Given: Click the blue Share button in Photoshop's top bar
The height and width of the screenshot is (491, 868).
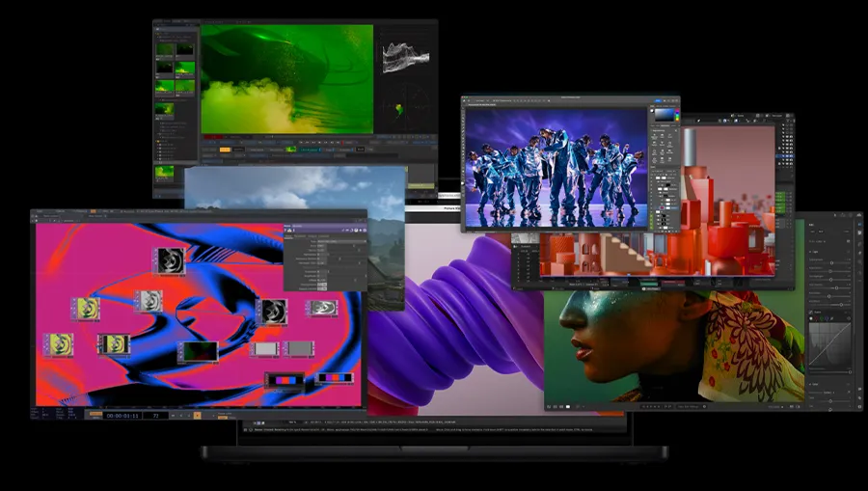Looking at the screenshot, I should [658, 100].
